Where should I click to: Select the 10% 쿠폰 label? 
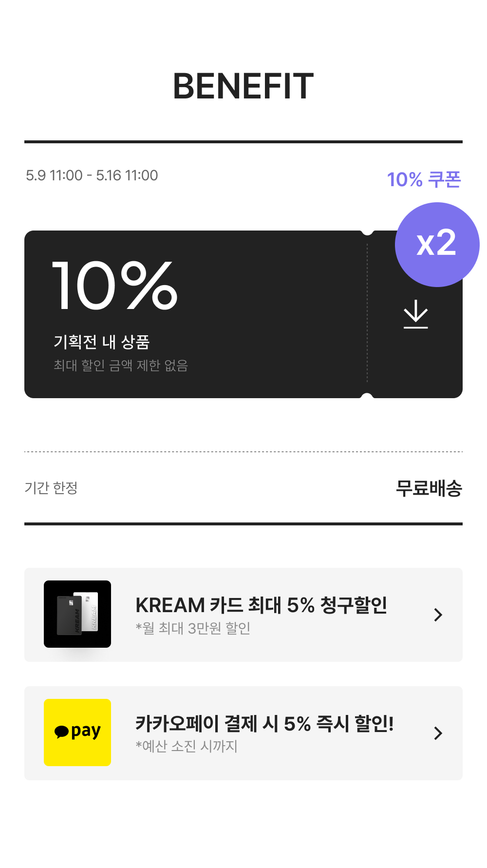click(424, 179)
